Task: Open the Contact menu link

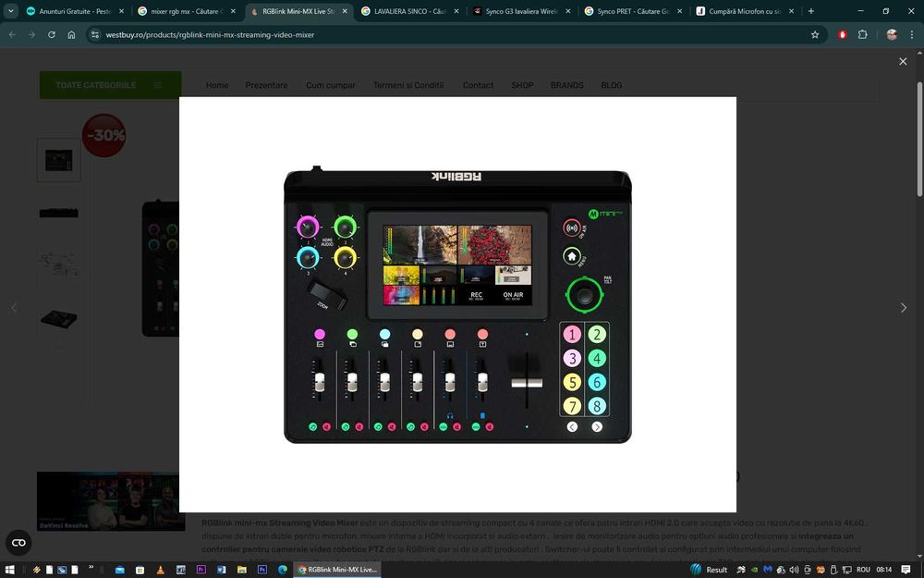Action: point(478,85)
